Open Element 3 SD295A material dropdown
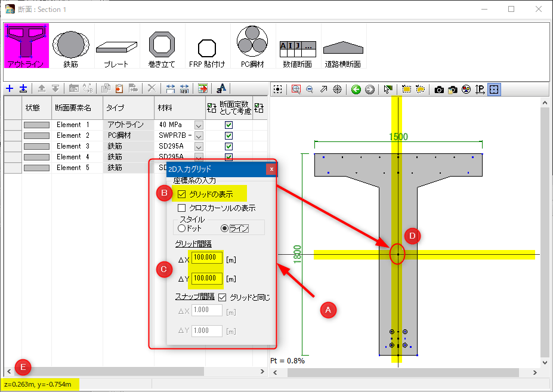553x392 pixels. tap(199, 146)
